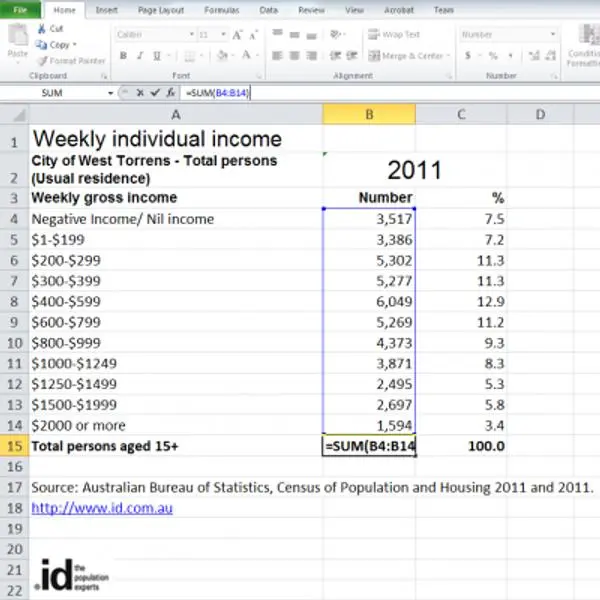Open the font name dropdown

coord(192,35)
